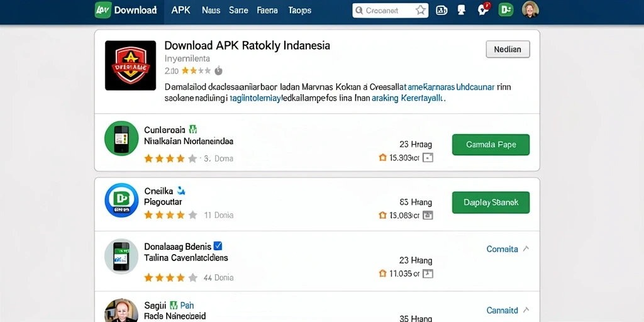Viewport: 644px width, 322px height.
Task: Click the green Camela Pape button
Action: tap(491, 145)
